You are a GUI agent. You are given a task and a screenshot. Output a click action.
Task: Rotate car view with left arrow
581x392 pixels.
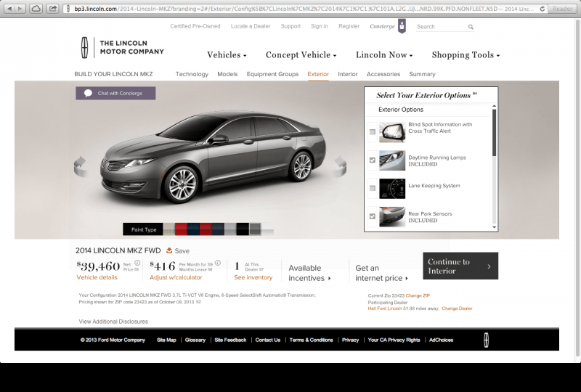80,167
